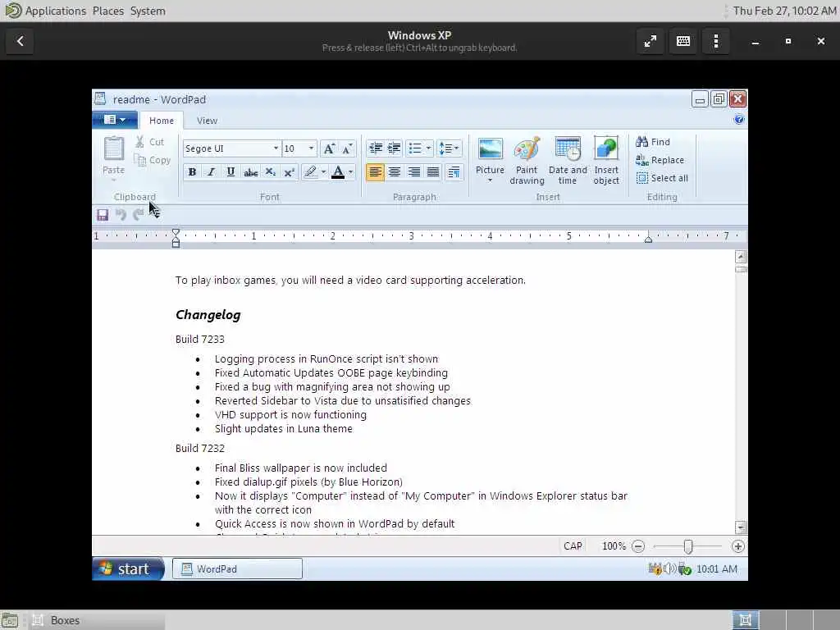Insert Date and time
This screenshot has width=840, height=630.
pyautogui.click(x=568, y=160)
